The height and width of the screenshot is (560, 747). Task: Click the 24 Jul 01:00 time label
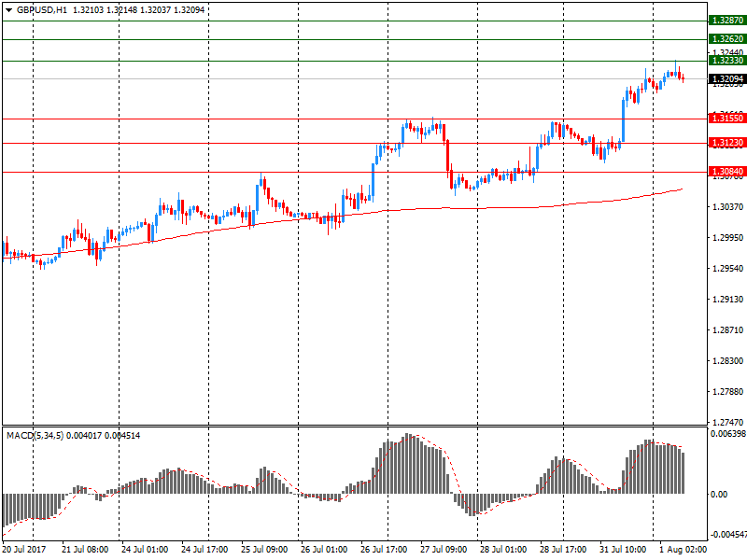pos(145,550)
